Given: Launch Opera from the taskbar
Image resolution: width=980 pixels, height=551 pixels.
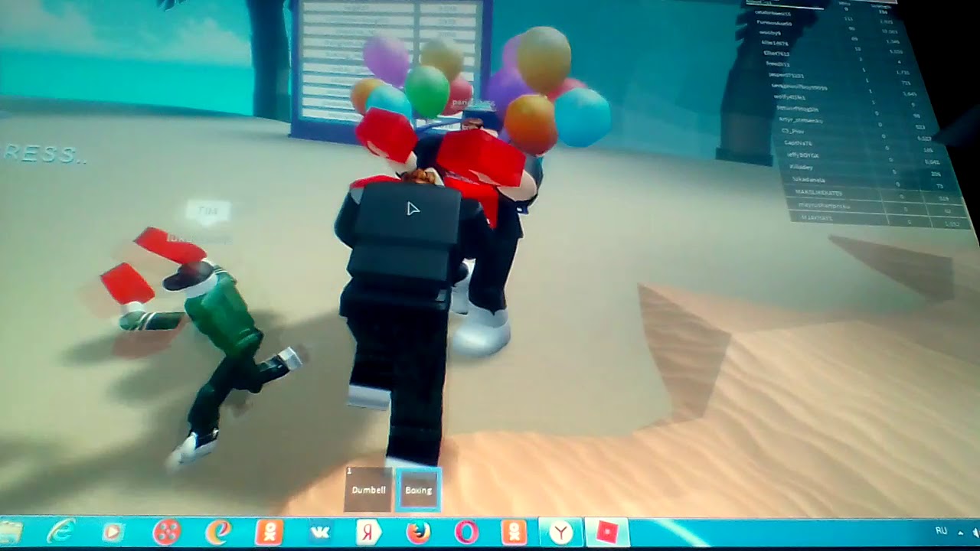Looking at the screenshot, I should [x=466, y=532].
